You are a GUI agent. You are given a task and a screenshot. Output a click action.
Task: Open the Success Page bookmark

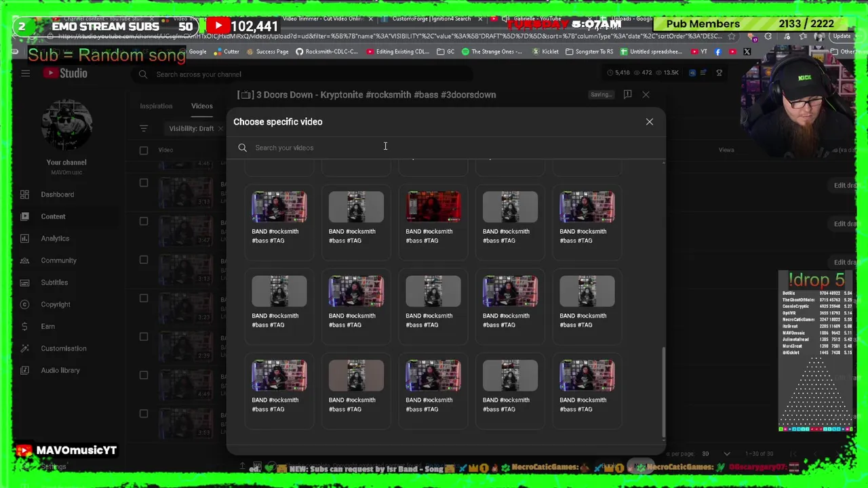267,52
